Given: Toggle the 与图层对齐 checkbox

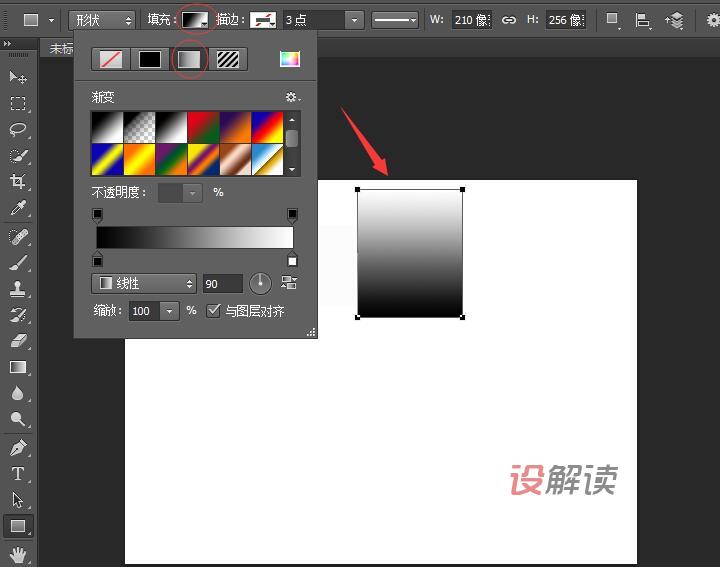Looking at the screenshot, I should (213, 311).
